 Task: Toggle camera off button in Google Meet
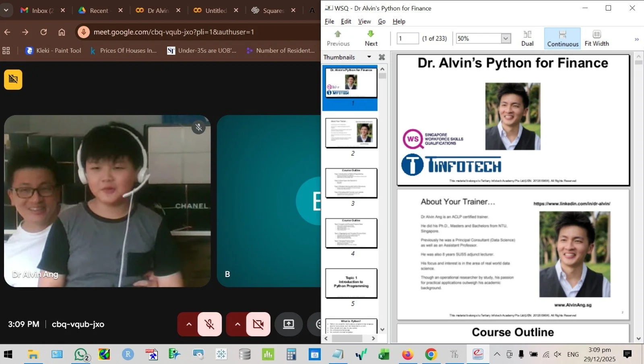[258, 324]
